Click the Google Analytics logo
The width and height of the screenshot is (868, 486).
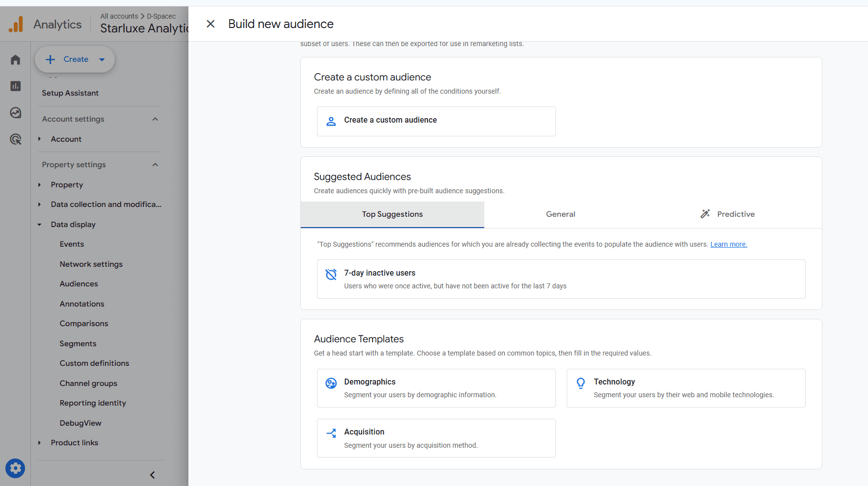coord(16,24)
